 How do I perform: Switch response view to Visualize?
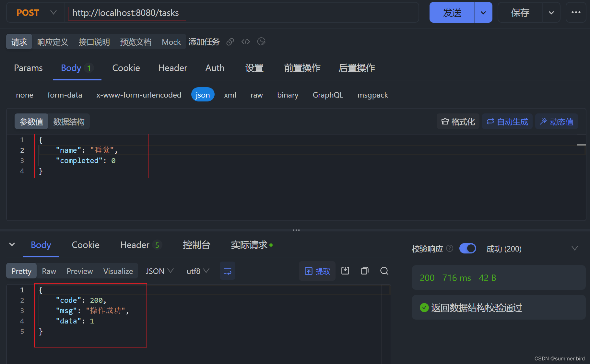(x=118, y=271)
